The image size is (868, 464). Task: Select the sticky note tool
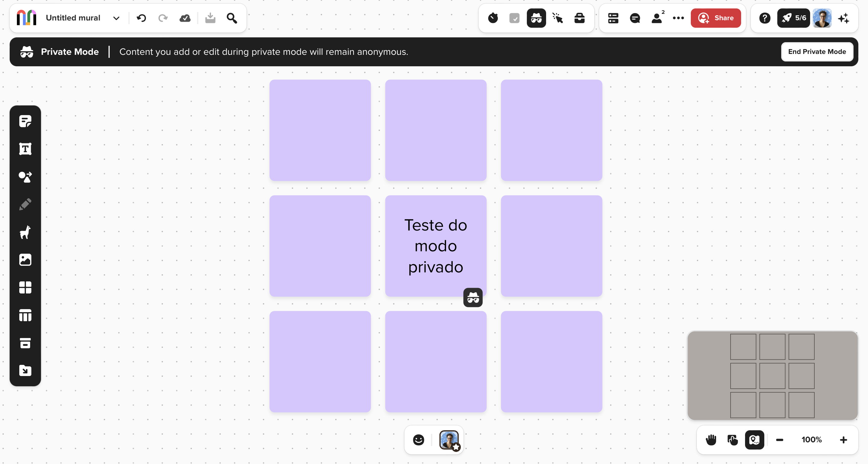coord(25,121)
